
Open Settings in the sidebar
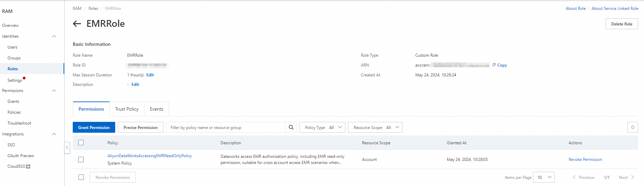point(15,80)
